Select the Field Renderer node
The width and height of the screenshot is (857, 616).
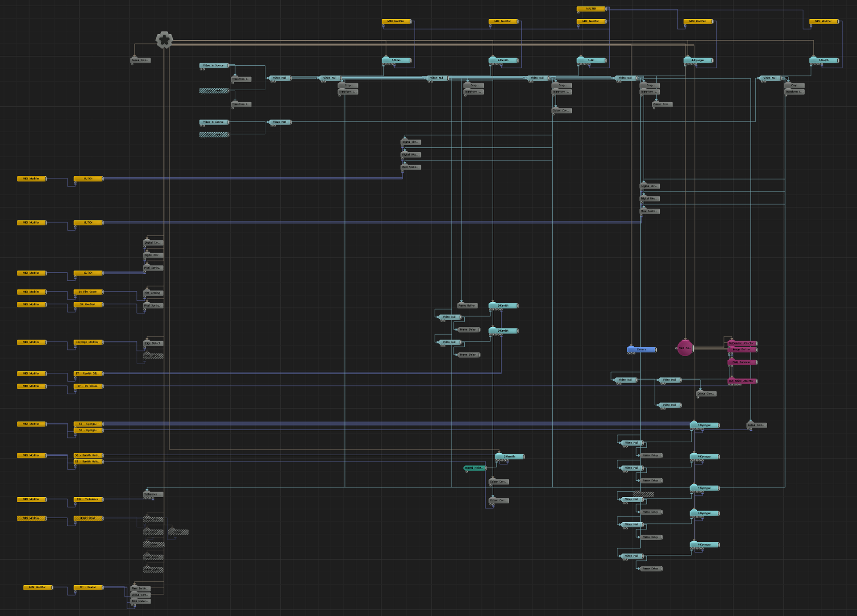coord(742,362)
